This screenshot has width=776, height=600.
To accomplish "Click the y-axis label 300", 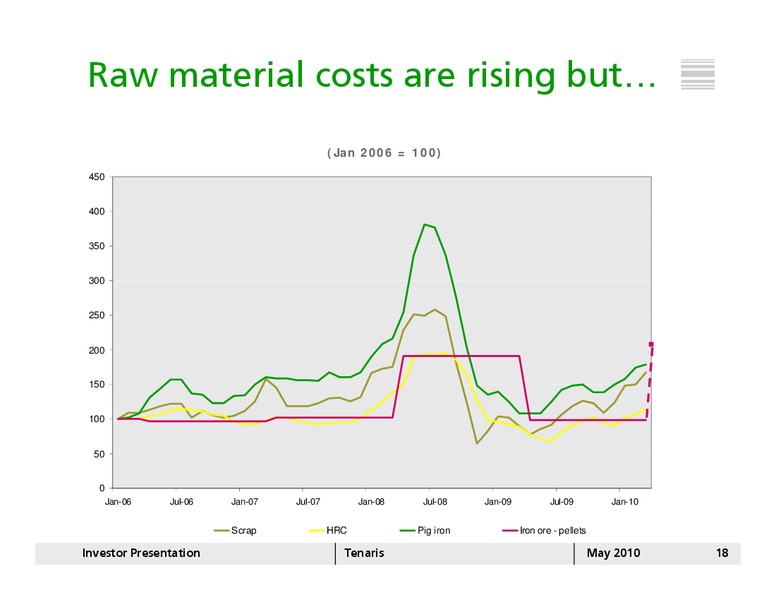I will (97, 281).
